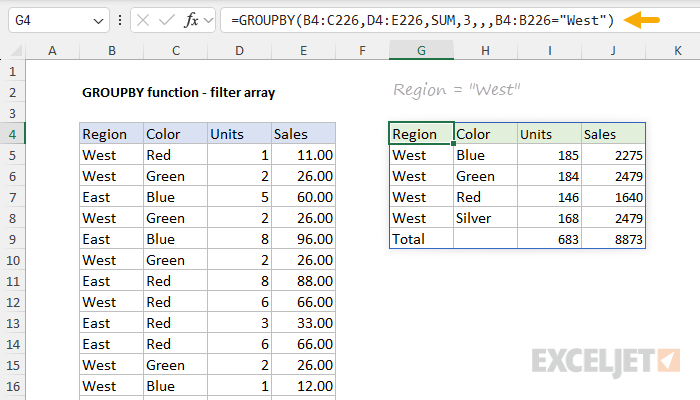Select row 4 header
Image resolution: width=700 pixels, height=400 pixels.
point(12,134)
